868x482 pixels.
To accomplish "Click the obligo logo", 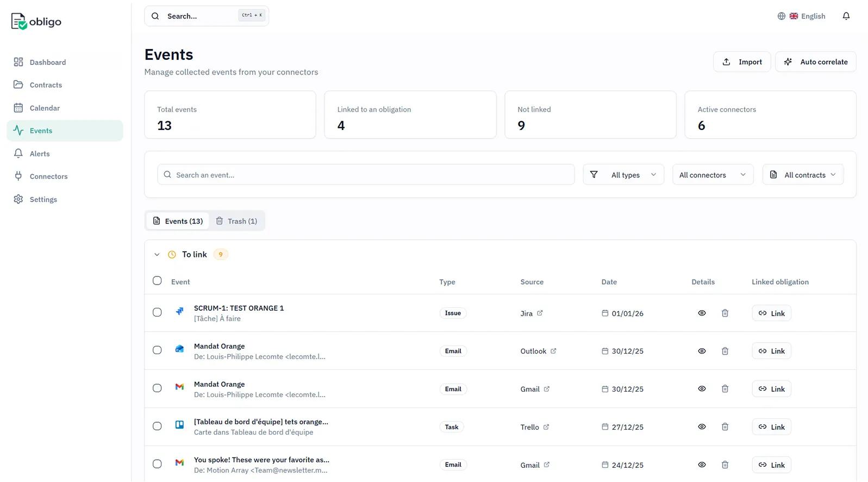I will [36, 22].
